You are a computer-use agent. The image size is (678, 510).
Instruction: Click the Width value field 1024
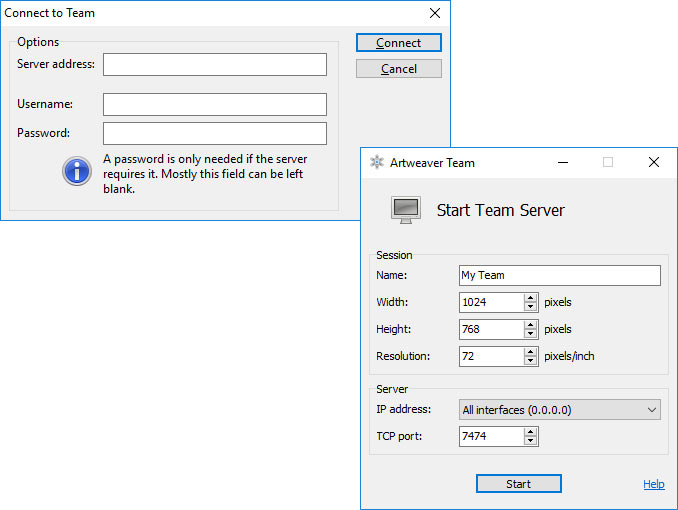(x=491, y=302)
